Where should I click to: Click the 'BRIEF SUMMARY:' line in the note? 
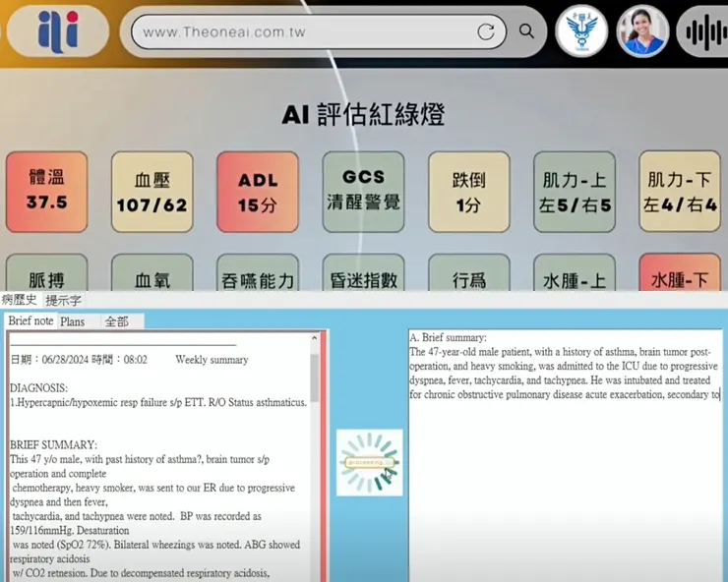coord(53,444)
